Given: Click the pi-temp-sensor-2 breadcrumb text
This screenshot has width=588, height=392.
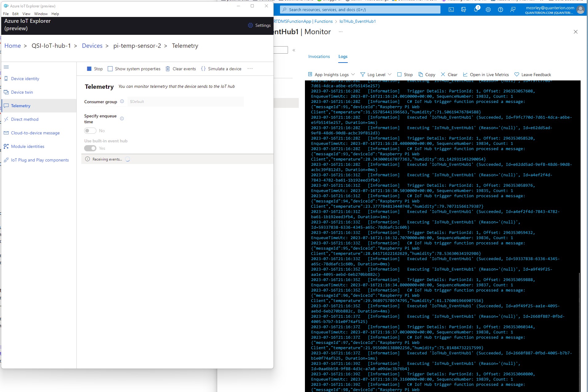Looking at the screenshot, I should pos(137,46).
